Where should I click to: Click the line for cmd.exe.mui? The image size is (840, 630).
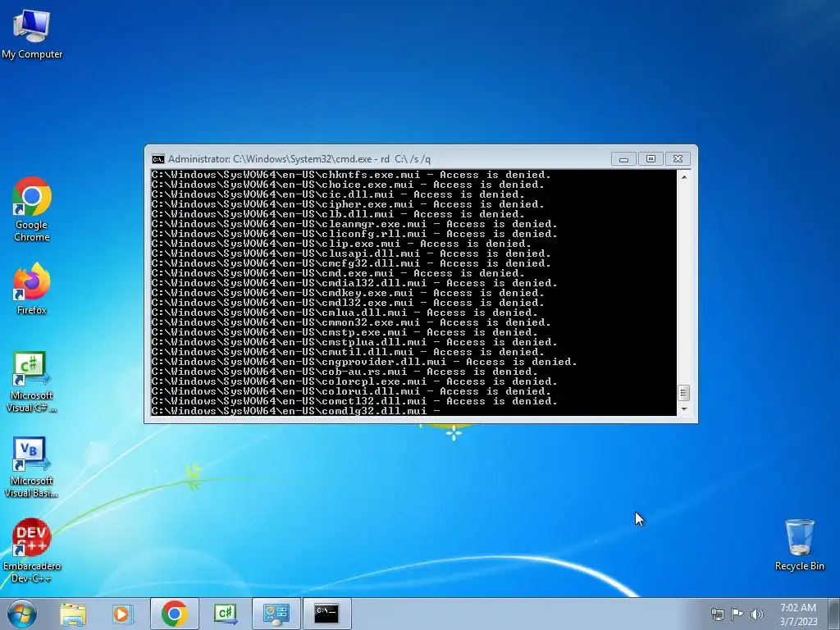tap(338, 273)
